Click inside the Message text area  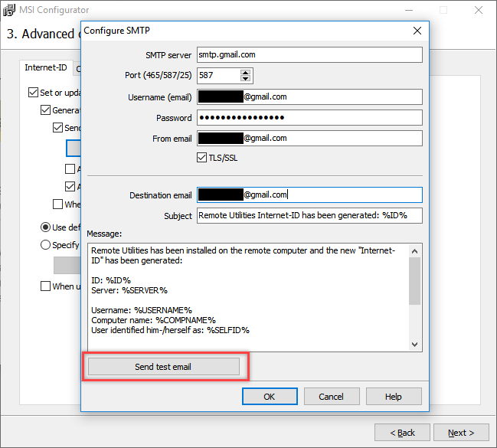coord(248,297)
